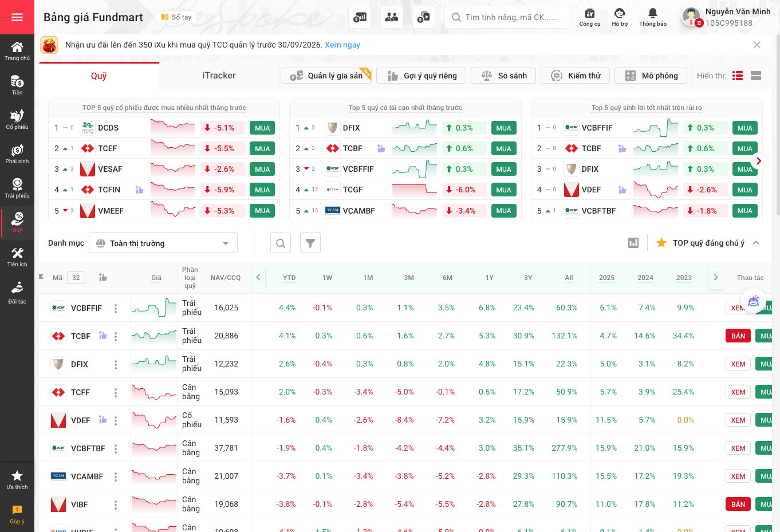The width and height of the screenshot is (780, 532).
Task: Open Mô phỏng simulation
Action: pos(651,76)
